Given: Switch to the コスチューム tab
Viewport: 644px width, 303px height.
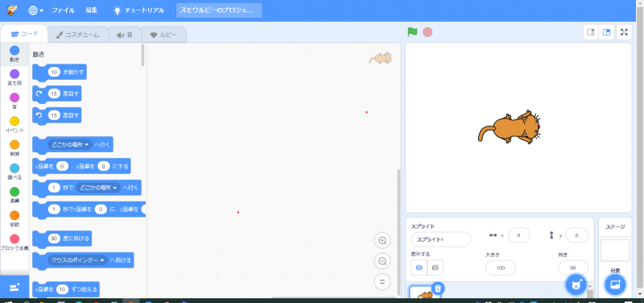Looking at the screenshot, I should [x=78, y=35].
